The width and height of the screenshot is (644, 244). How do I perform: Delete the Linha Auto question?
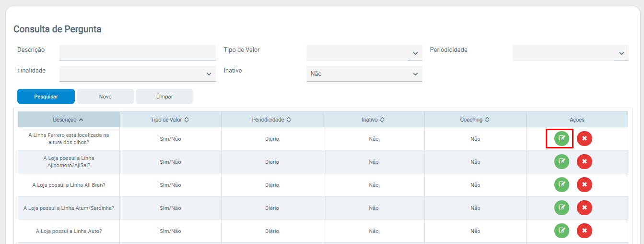coord(584,231)
